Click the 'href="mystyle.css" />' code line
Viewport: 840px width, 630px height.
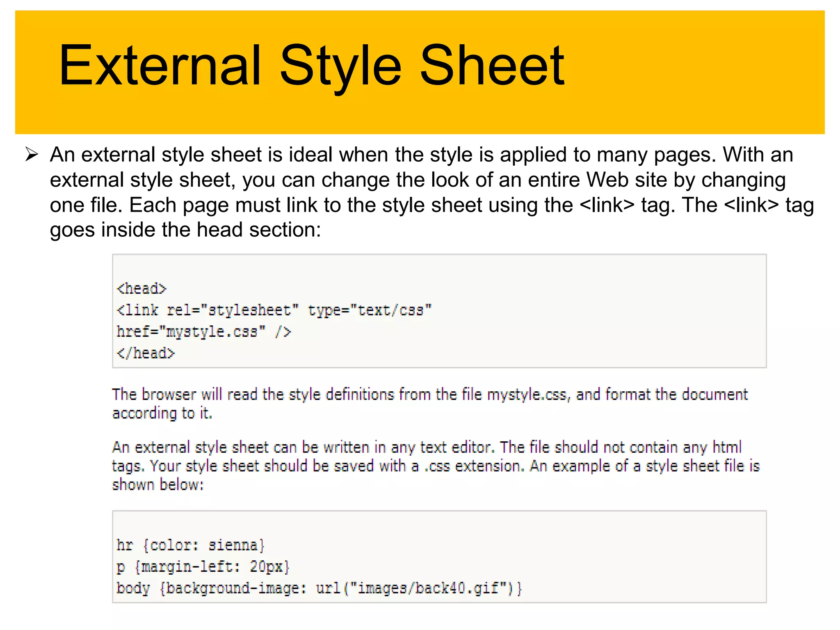click(x=204, y=332)
